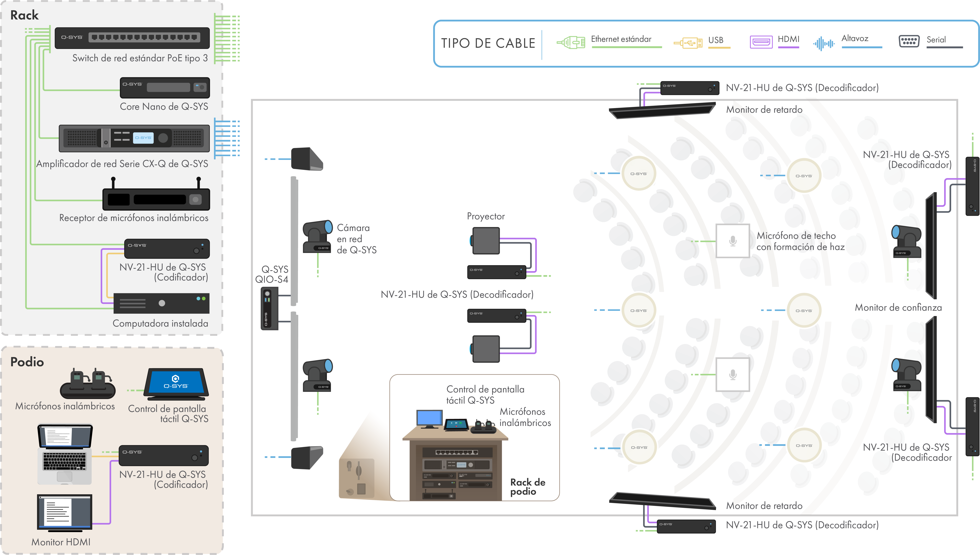
Task: Select the lower front wall loudspeaker
Action: point(307,457)
